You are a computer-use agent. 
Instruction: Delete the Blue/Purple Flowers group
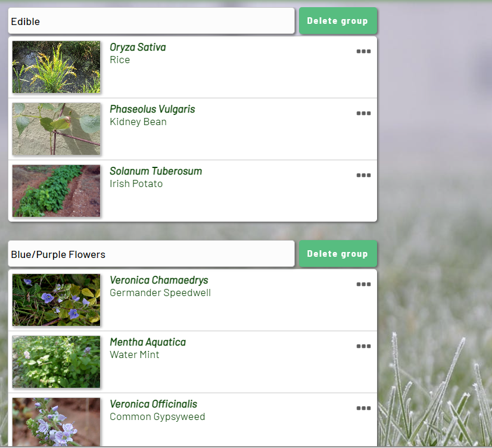tap(338, 254)
